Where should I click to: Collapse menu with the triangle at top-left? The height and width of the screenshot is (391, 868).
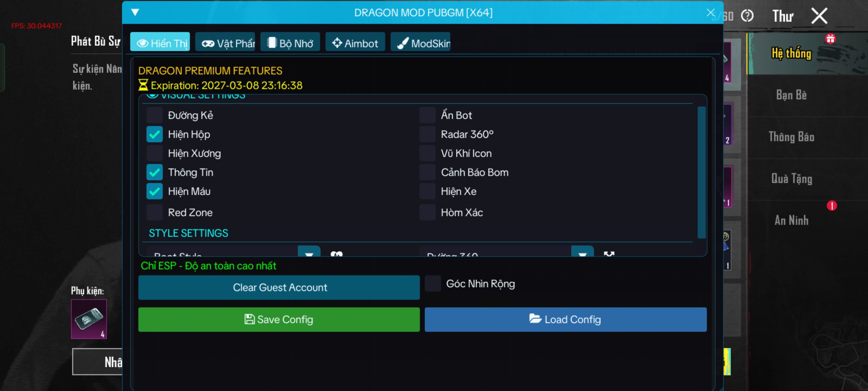tap(135, 12)
